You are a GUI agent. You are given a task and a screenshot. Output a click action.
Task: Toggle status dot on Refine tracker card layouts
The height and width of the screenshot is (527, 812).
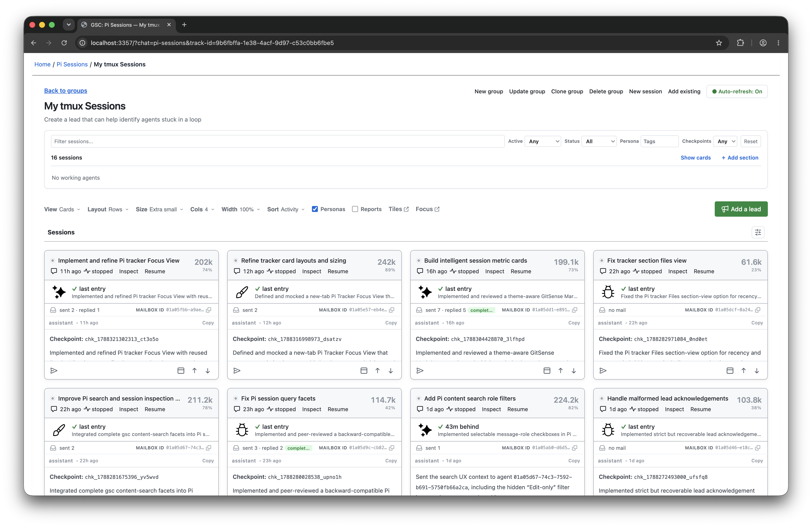(x=235, y=261)
